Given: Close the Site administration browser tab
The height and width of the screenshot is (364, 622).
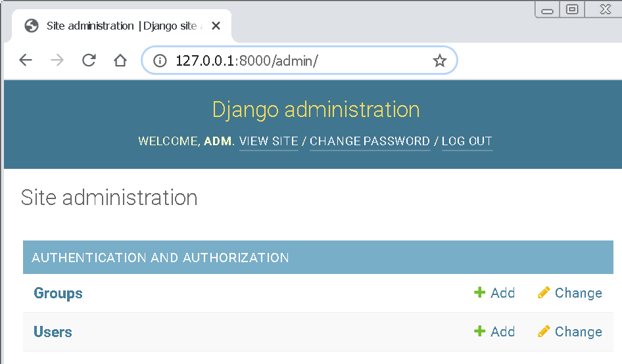Looking at the screenshot, I should [x=216, y=26].
